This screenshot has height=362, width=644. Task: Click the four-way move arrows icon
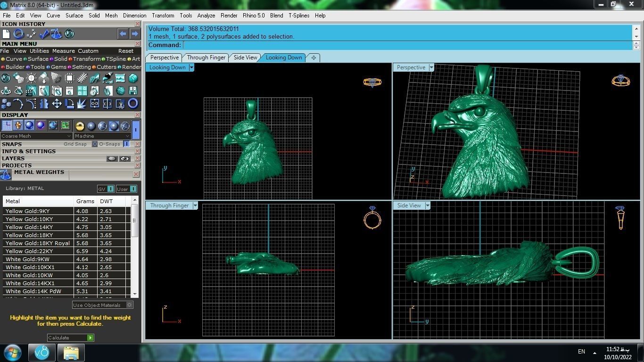57,103
